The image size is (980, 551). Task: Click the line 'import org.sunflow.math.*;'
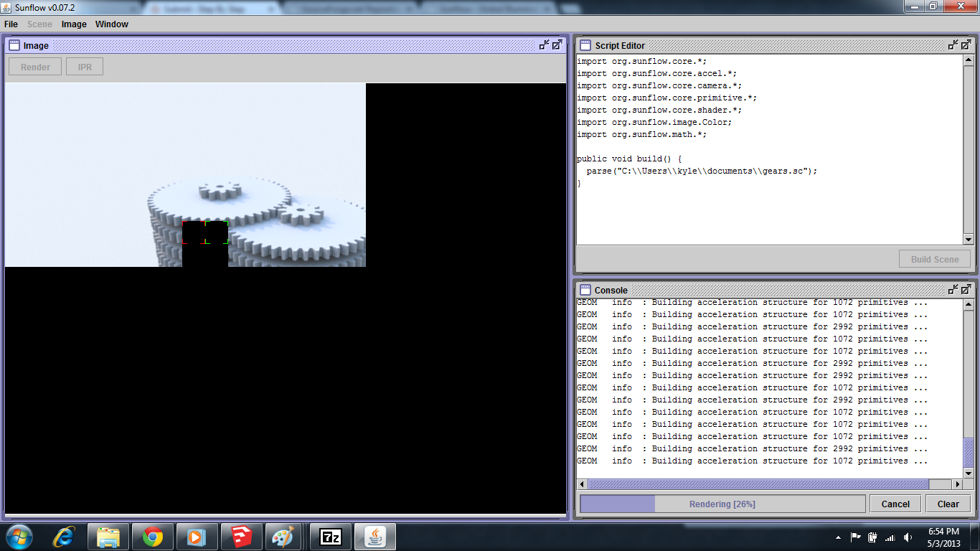tap(641, 134)
